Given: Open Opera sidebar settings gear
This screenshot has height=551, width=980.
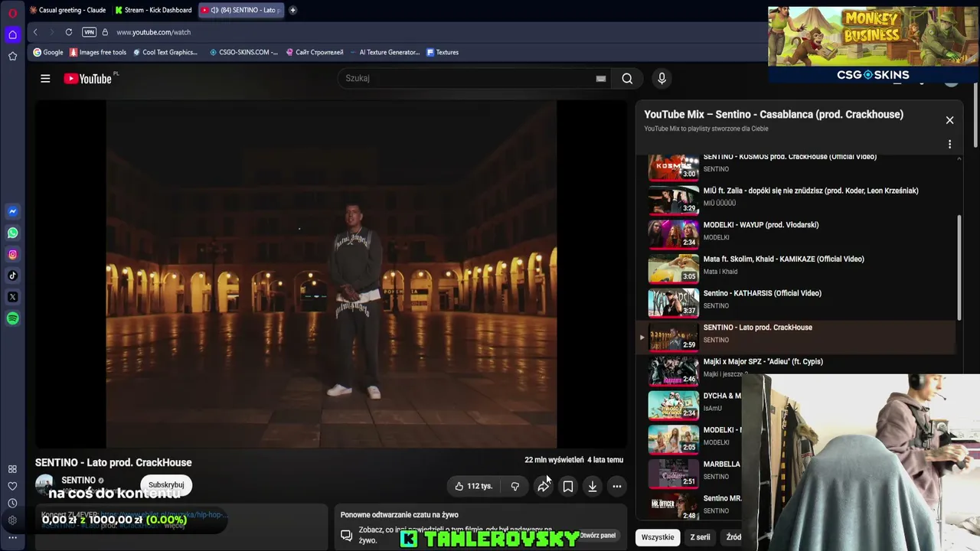Looking at the screenshot, I should [x=12, y=520].
